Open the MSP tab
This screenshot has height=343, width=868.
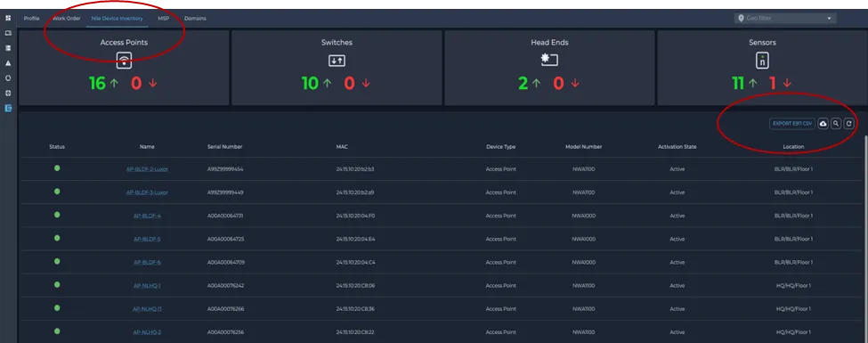point(163,19)
